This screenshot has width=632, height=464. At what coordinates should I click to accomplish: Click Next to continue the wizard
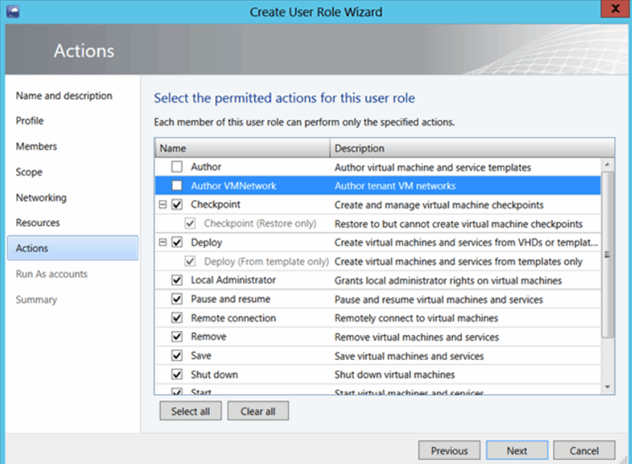click(x=516, y=451)
